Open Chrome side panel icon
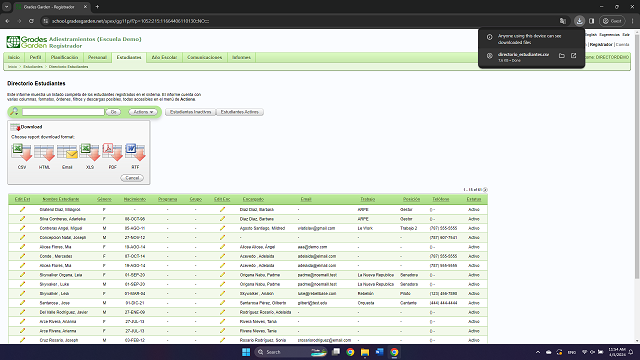The height and width of the screenshot is (360, 640). [591, 21]
